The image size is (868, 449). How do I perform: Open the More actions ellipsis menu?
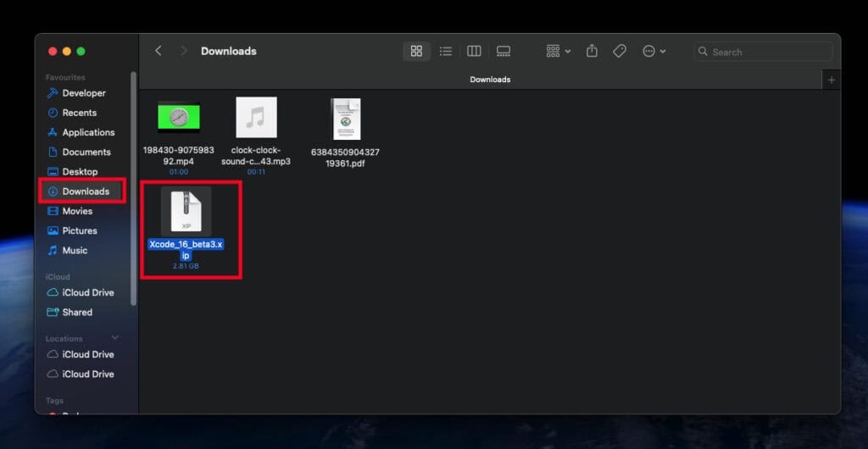click(x=654, y=52)
